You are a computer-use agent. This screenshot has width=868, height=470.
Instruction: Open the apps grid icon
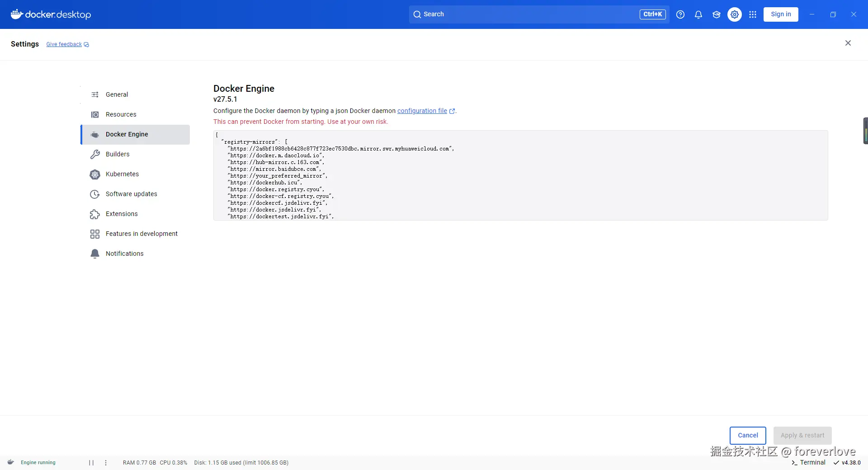(x=753, y=14)
